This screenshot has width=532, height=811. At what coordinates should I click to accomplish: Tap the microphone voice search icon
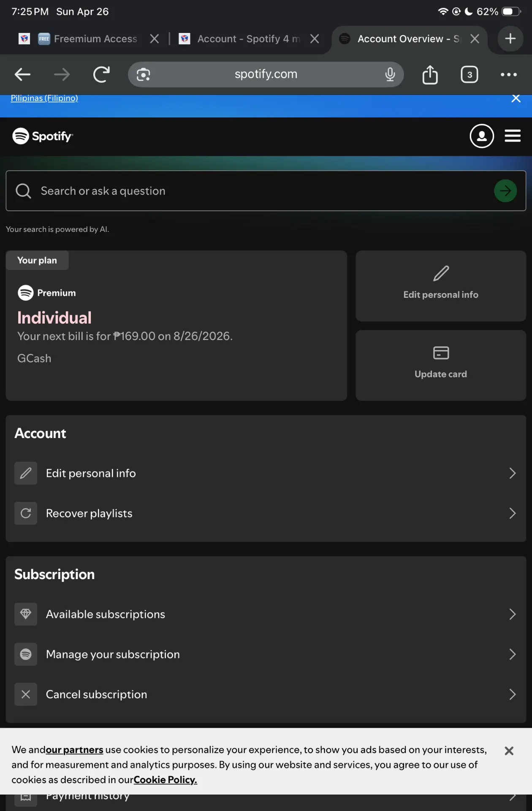coord(390,75)
